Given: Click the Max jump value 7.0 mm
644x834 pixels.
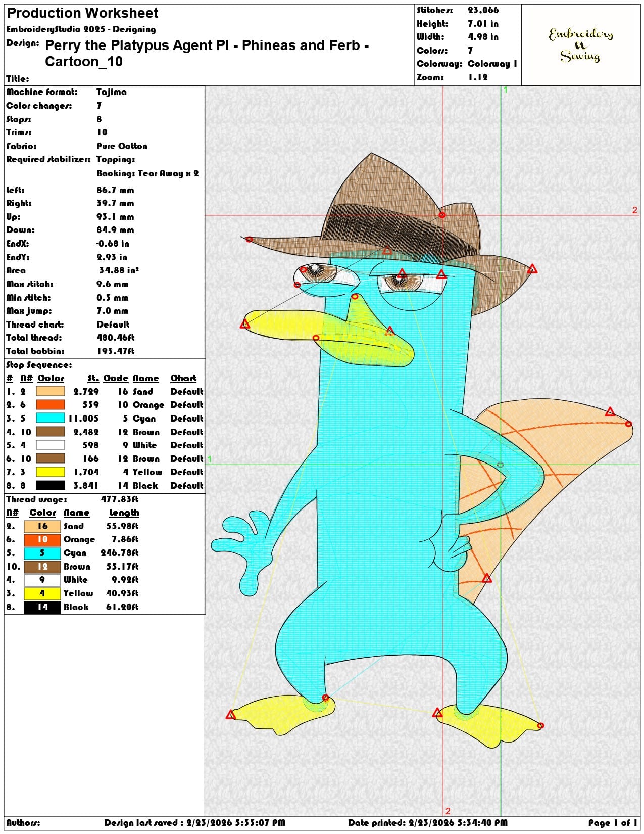Looking at the screenshot, I should (x=112, y=311).
